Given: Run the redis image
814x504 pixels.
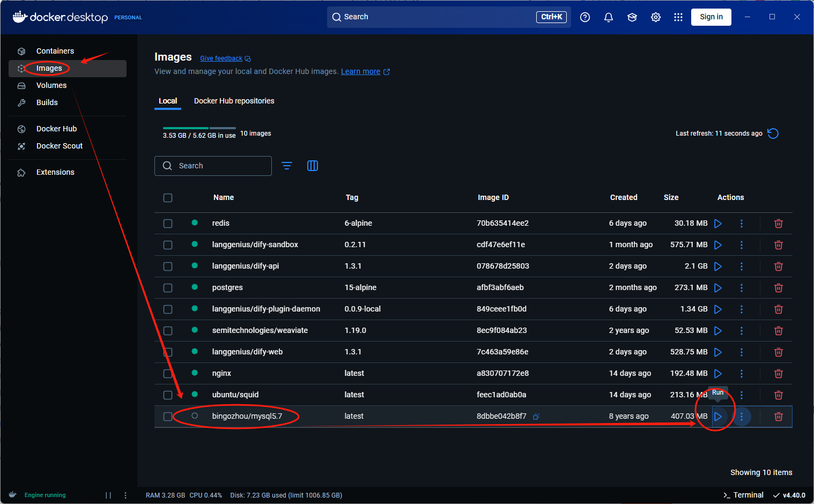Looking at the screenshot, I should point(718,224).
